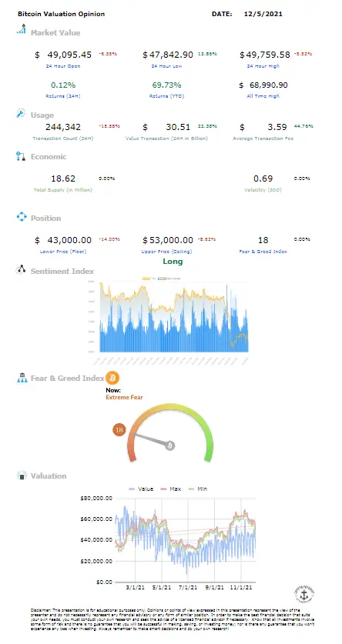
Task: Click the Usage wrench icon
Action: pos(21,113)
